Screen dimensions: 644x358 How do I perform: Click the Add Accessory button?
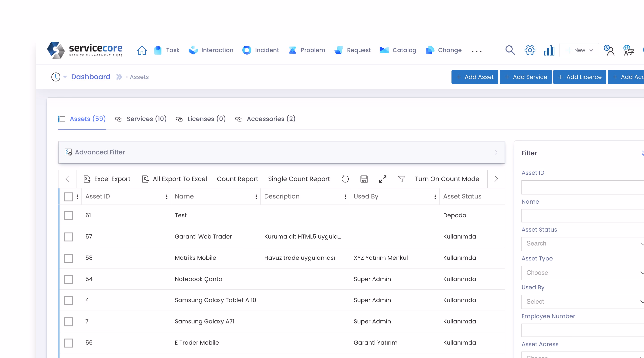point(626,77)
